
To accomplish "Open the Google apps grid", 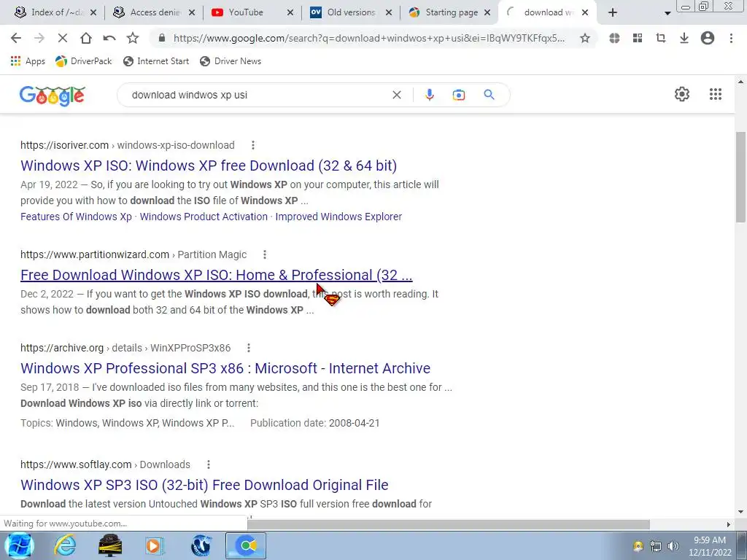I will 716,94.
